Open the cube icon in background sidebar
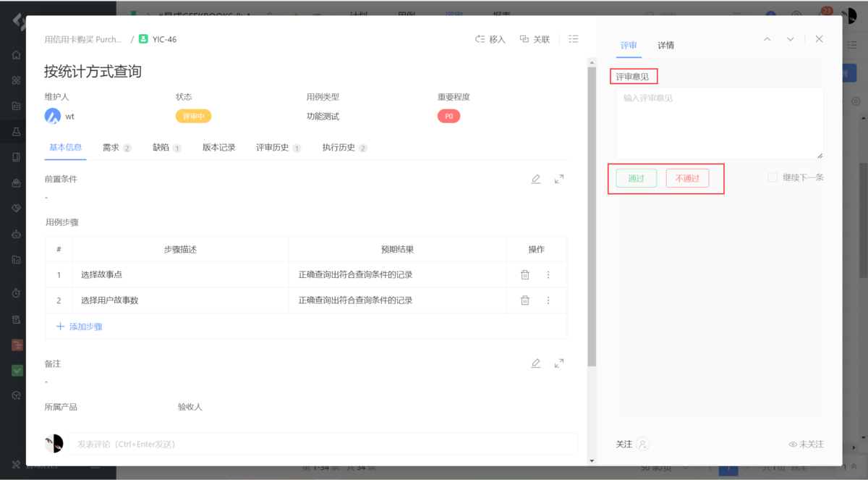Screen dimensions: 868x480 (x=16, y=395)
